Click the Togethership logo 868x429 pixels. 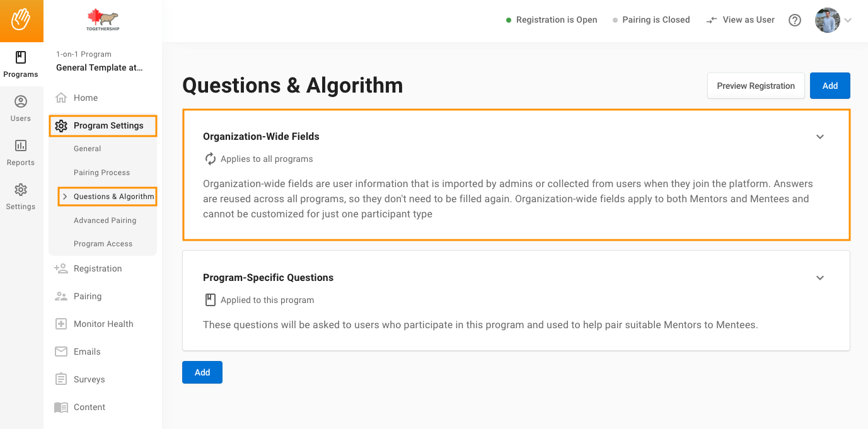[103, 20]
